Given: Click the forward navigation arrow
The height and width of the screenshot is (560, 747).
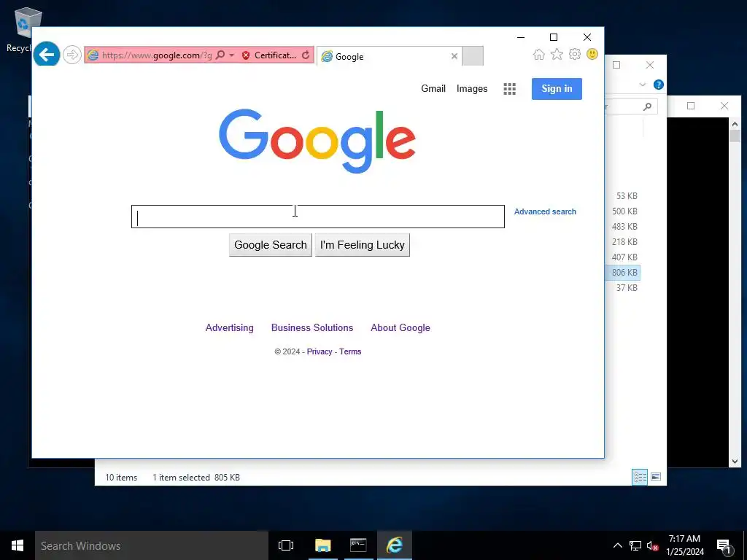Looking at the screenshot, I should click(72, 55).
